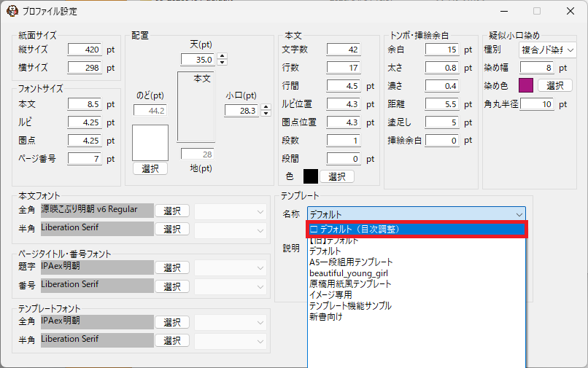The height and width of the screenshot is (368, 588).
Task: Click the ページ番号 size field
Action: pyautogui.click(x=85, y=159)
